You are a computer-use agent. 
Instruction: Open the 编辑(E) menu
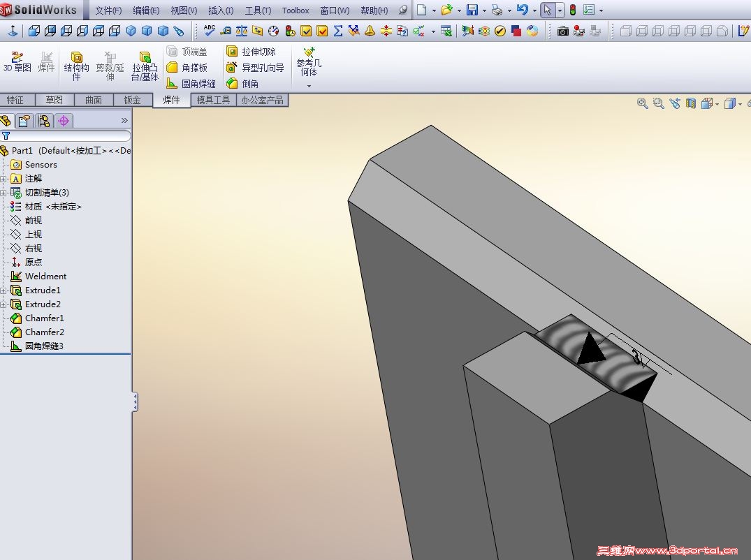point(146,10)
